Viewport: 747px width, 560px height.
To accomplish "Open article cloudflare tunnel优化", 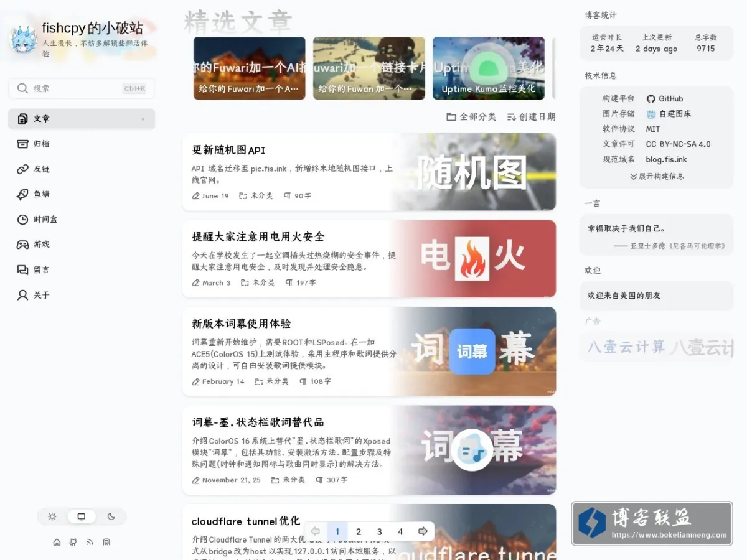I will tap(246, 521).
